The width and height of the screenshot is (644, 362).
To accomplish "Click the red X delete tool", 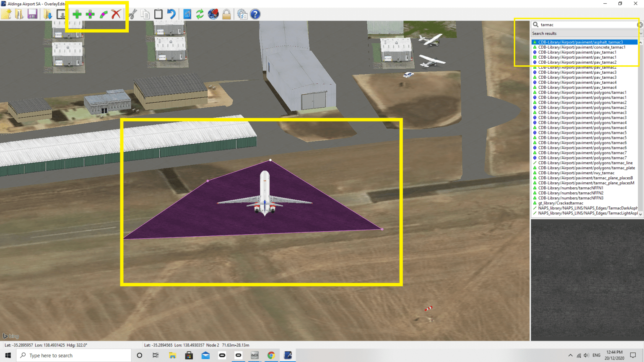I will click(x=116, y=14).
